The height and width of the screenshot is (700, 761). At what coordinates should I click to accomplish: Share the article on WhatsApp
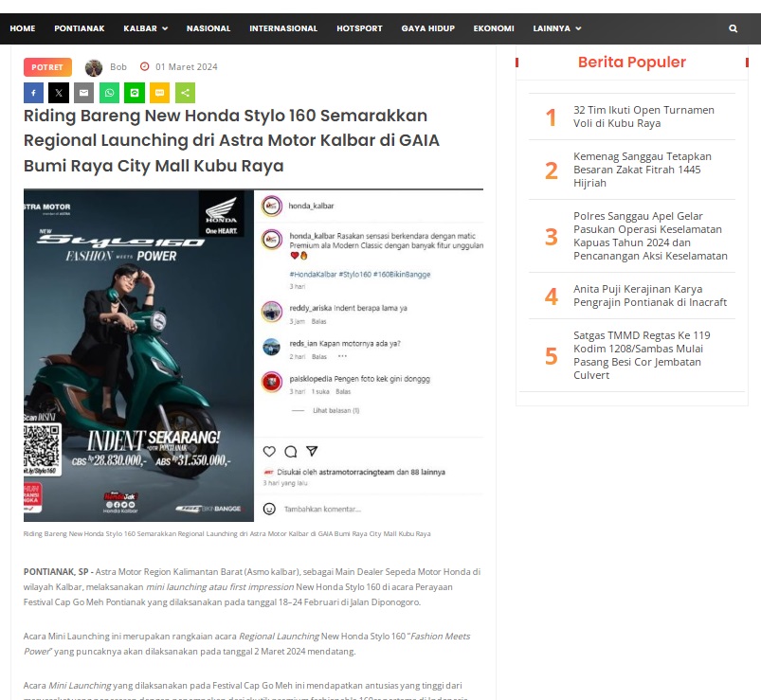point(109,93)
